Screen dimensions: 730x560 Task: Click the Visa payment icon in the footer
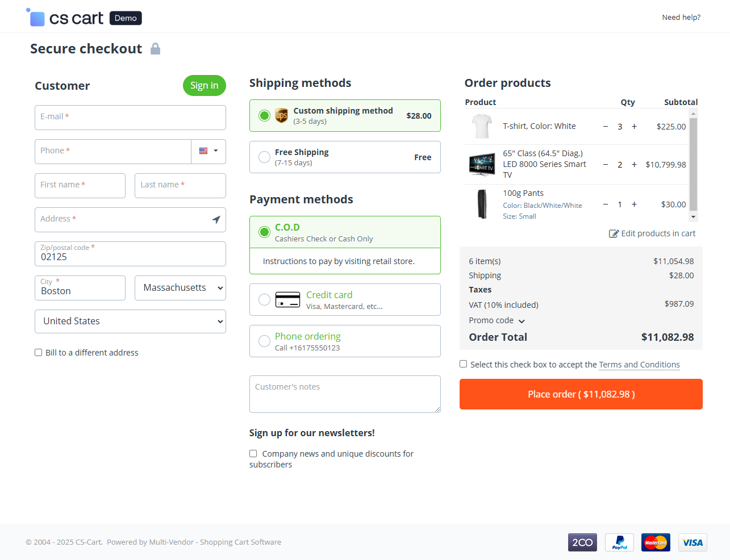693,542
